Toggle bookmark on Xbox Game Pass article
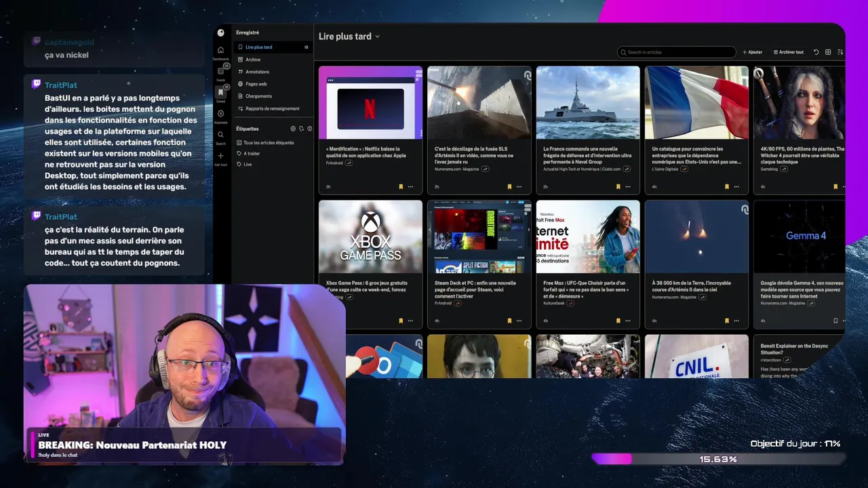 coord(401,321)
